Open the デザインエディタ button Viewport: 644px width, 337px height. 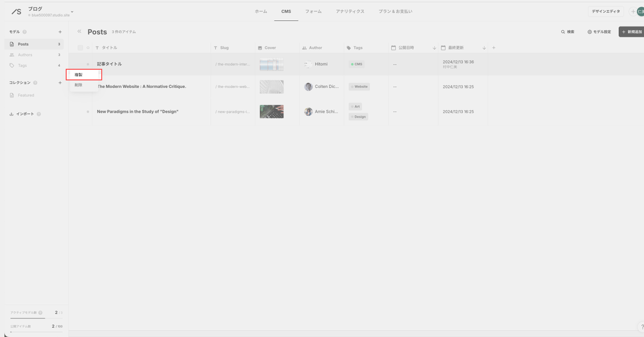coord(606,11)
